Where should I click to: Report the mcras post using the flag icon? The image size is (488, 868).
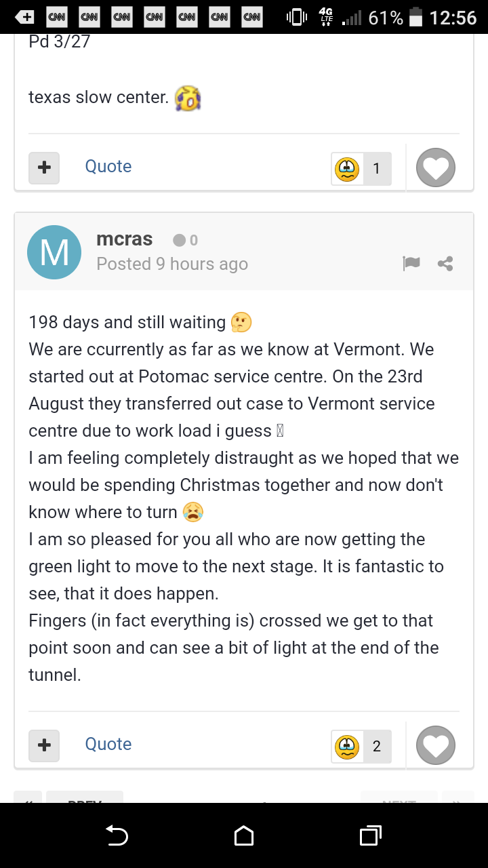(x=411, y=264)
